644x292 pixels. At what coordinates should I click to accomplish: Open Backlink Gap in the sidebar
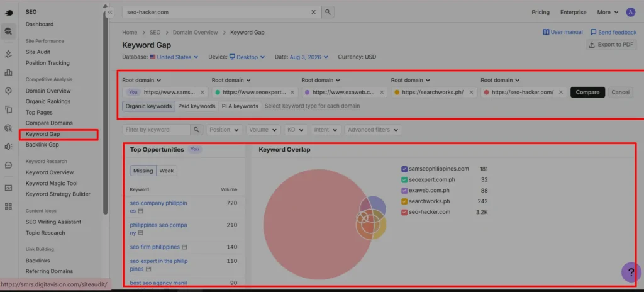pos(42,145)
